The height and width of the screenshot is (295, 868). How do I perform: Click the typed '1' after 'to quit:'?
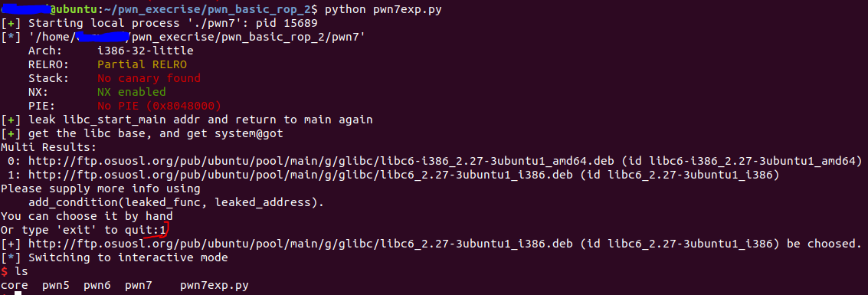(x=162, y=230)
